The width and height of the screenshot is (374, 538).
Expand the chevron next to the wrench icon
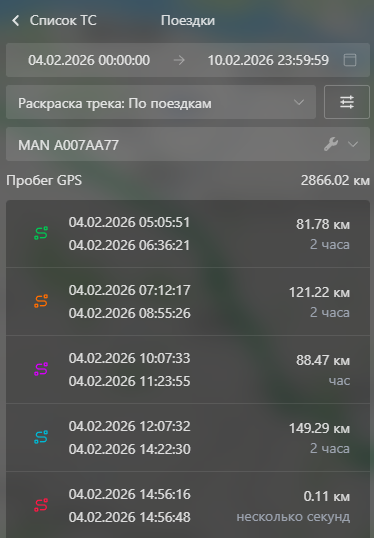click(353, 144)
